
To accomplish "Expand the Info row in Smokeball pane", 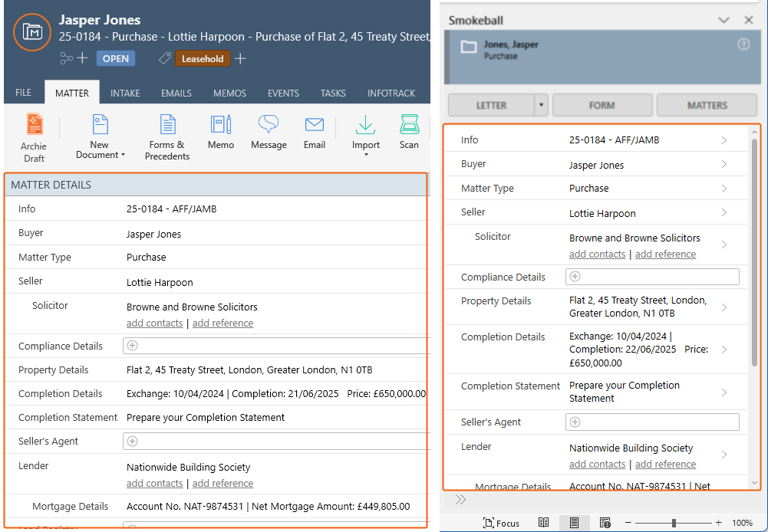I will tap(724, 140).
